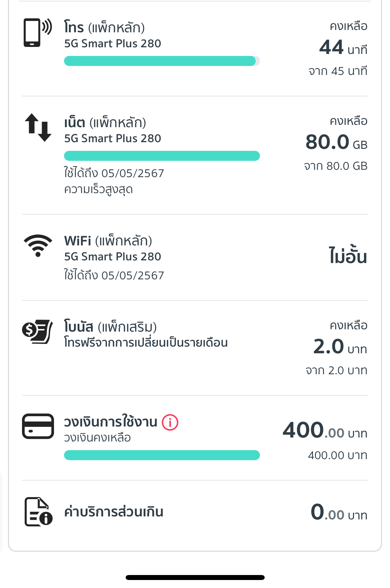This screenshot has width=390, height=588.
Task: Tap the ไม่อั้น unlimited WiFi label
Action: (x=348, y=256)
